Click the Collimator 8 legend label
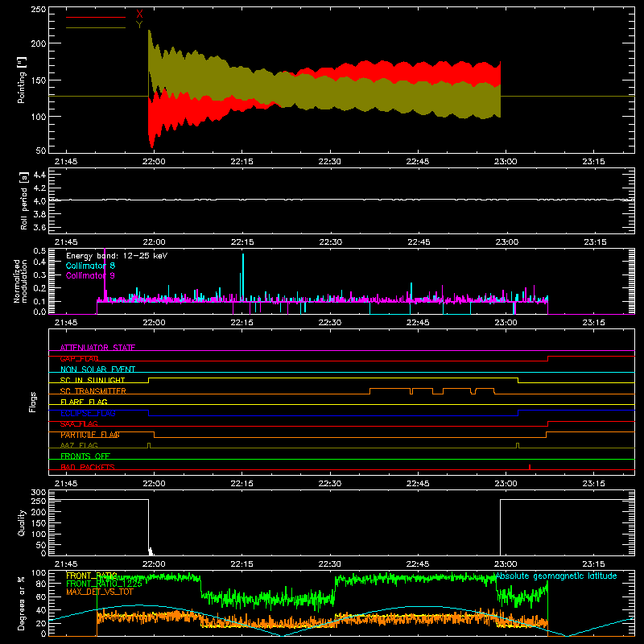The width and height of the screenshot is (644, 644). [x=90, y=266]
